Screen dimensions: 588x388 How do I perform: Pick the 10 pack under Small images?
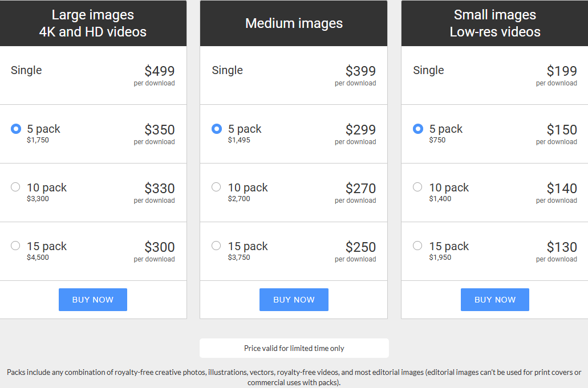417,186
